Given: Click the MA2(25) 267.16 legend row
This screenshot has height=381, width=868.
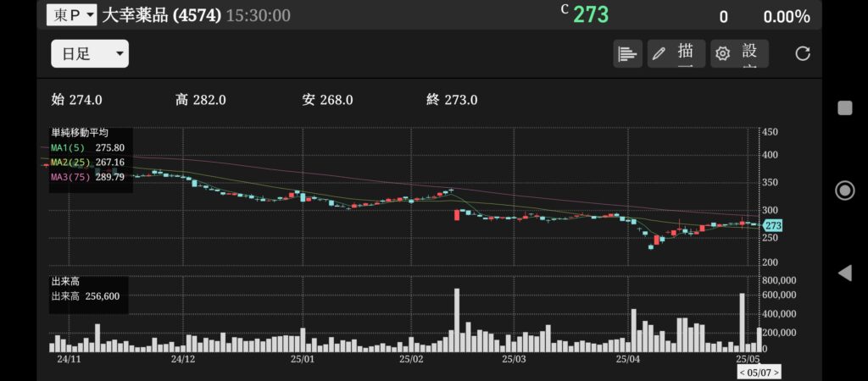Looking at the screenshot, I should click(87, 163).
